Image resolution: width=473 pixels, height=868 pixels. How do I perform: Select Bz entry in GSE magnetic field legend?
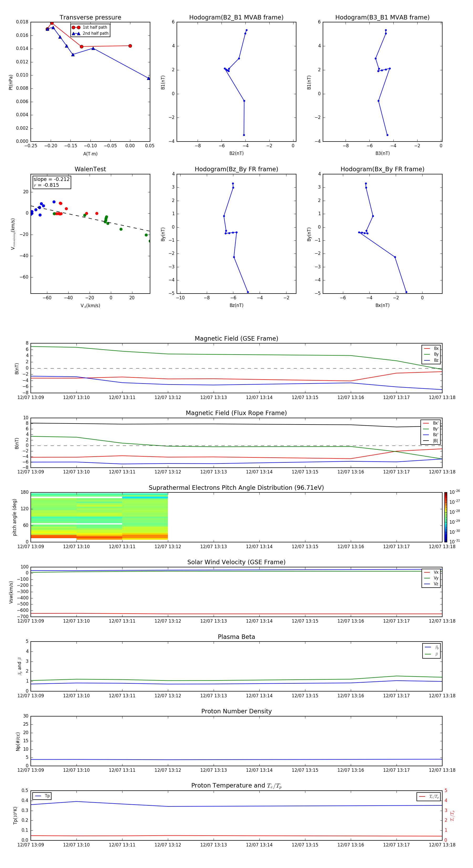tap(431, 361)
